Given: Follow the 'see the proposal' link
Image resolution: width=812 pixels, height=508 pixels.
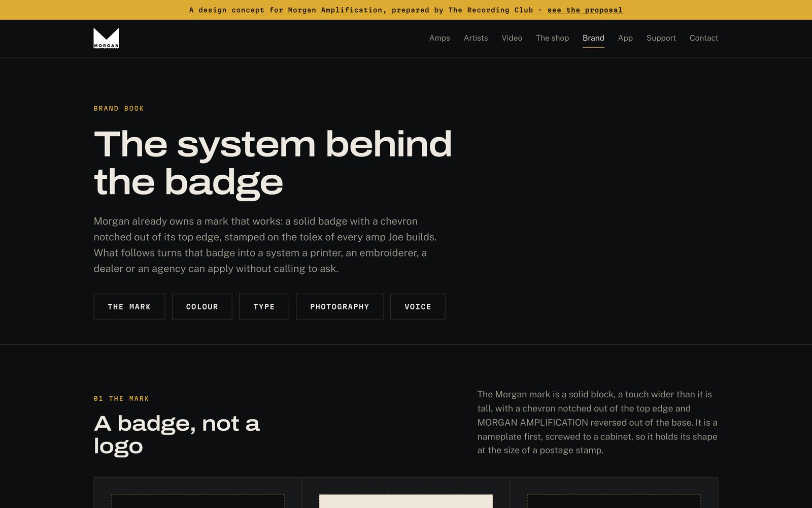Looking at the screenshot, I should coord(585,10).
